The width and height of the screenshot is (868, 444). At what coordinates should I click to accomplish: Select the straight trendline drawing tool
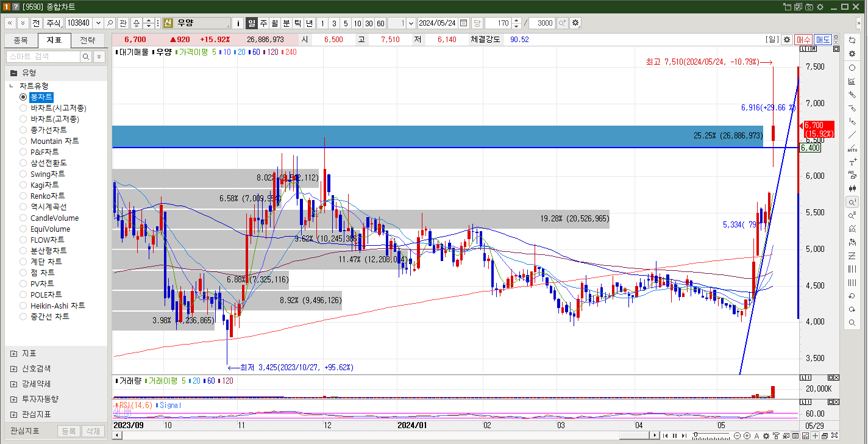click(852, 135)
